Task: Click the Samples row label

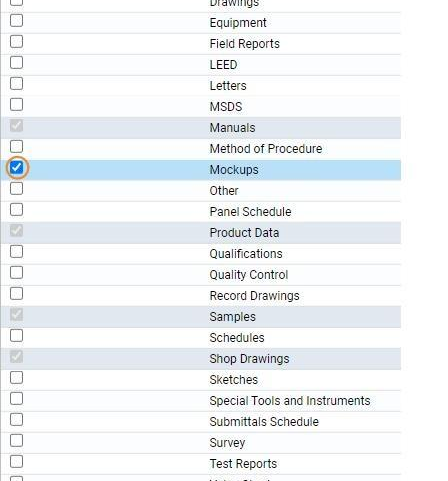Action: tap(233, 317)
